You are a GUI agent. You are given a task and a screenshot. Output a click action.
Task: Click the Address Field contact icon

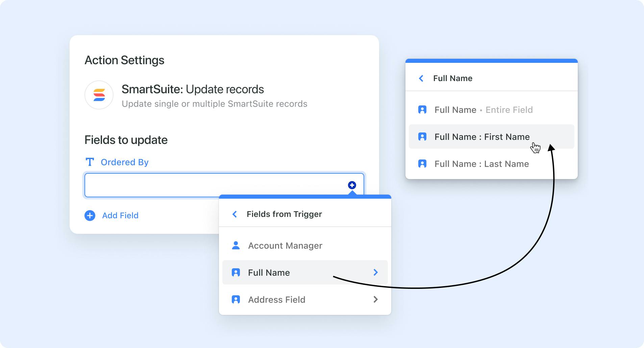point(236,299)
